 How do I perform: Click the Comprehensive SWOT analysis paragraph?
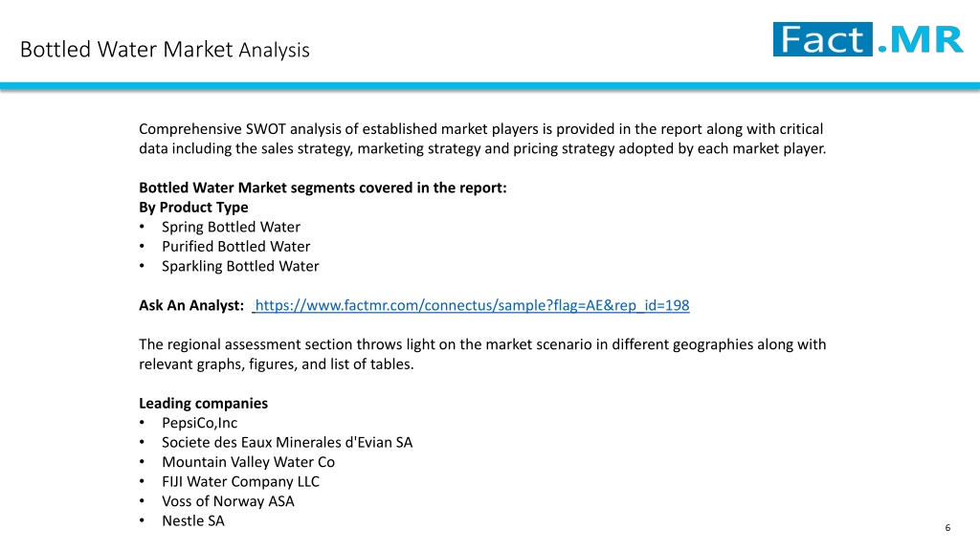(x=482, y=139)
